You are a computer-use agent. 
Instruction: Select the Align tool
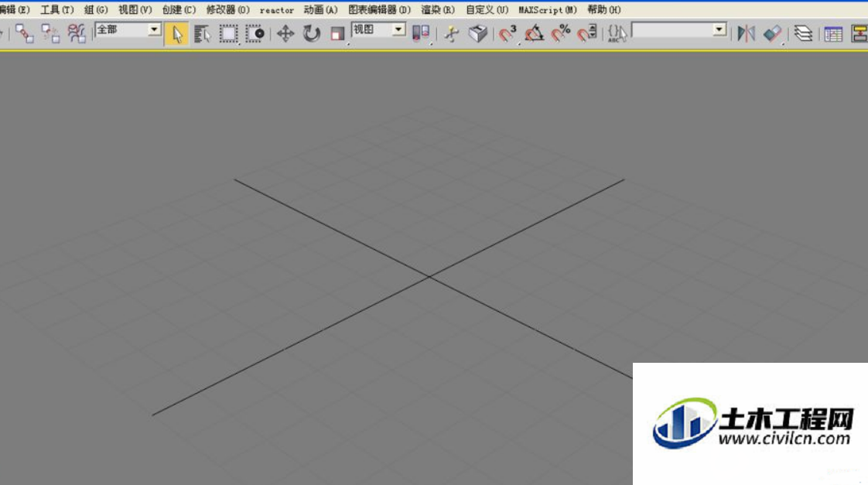(773, 34)
